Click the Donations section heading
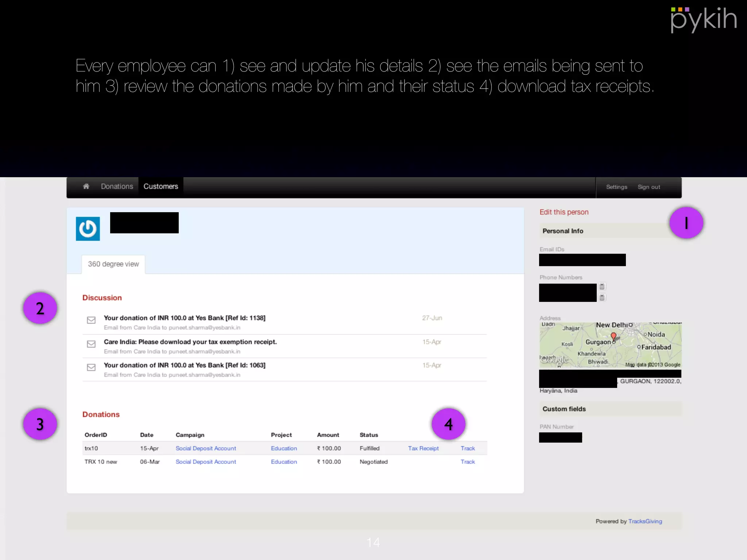 (101, 415)
